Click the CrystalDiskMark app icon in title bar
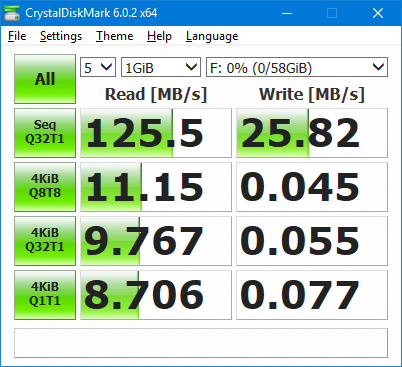402x367 pixels. click(x=12, y=13)
